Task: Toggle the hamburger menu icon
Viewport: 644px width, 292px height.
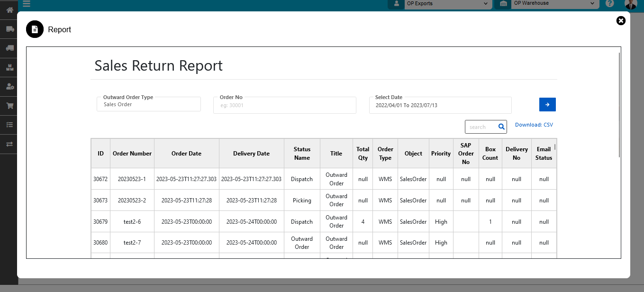Action: pyautogui.click(x=27, y=4)
